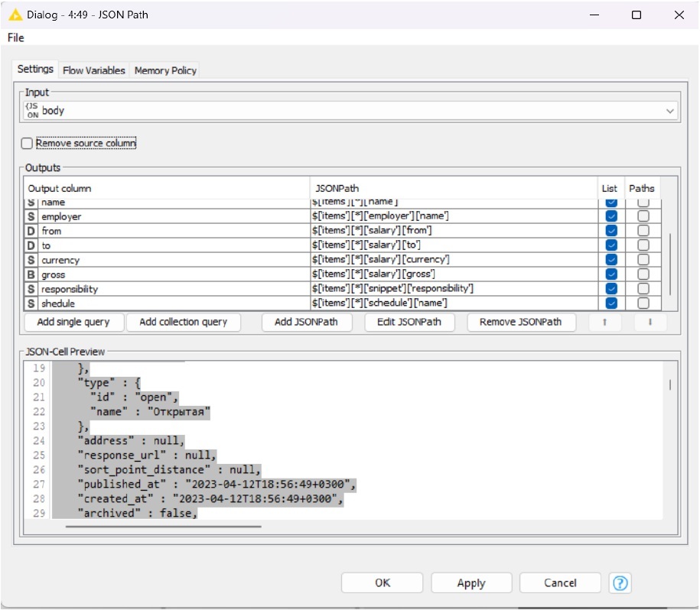Viewport: 700px width, 610px height.
Task: Click the Outputs table vertical scrollbar
Action: [x=671, y=262]
